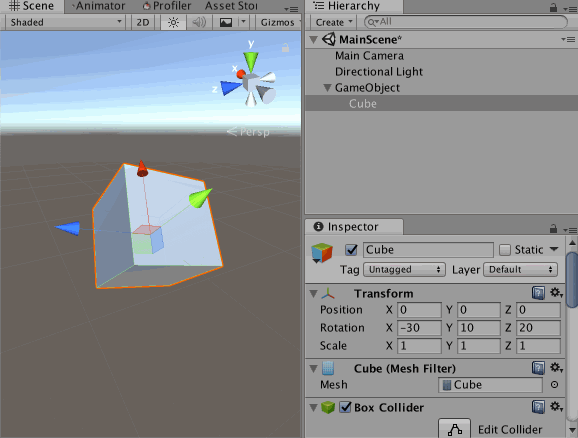Viewport: 578px width, 438px height.
Task: Toggle scene lighting sun icon
Action: 173,22
